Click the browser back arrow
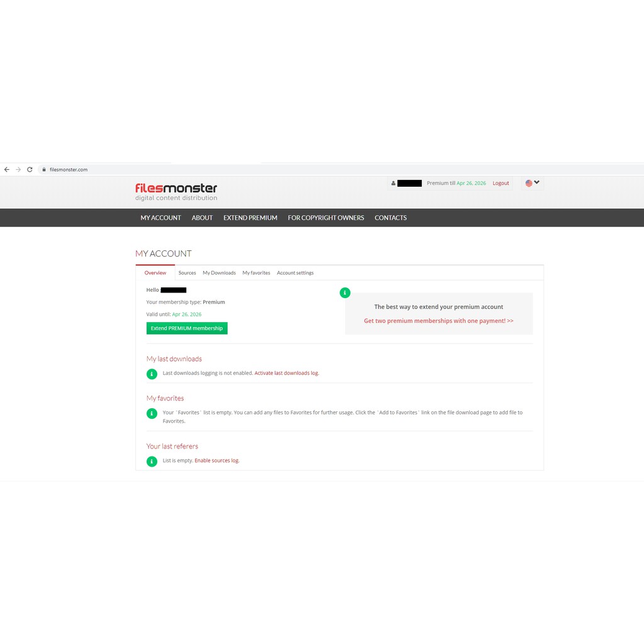 (x=7, y=170)
